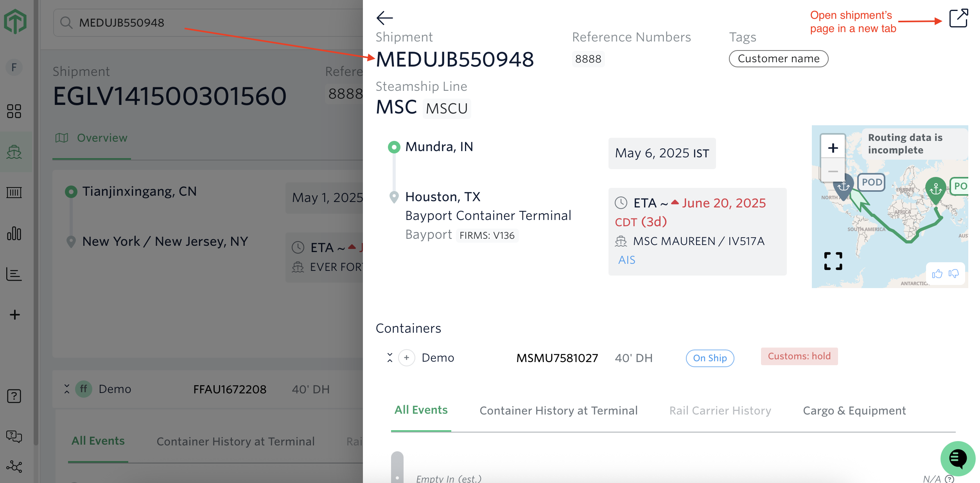The height and width of the screenshot is (483, 980).
Task: Give thumbs up on routing data
Action: click(x=937, y=274)
